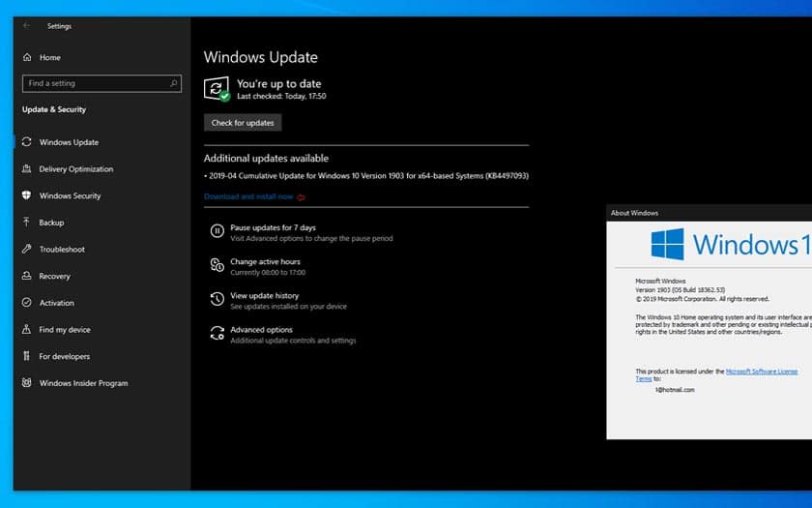
Task: Click the up-to-date status icon with green check
Action: [217, 89]
